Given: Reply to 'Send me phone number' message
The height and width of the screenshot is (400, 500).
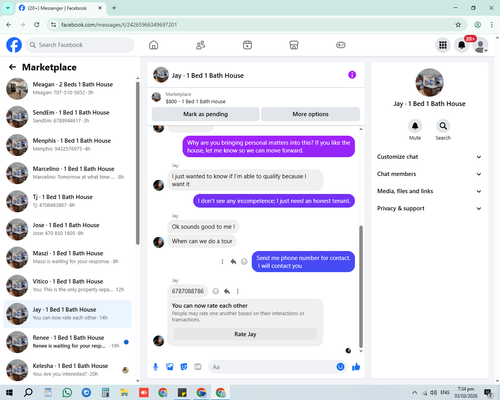Looking at the screenshot, I should tap(233, 262).
